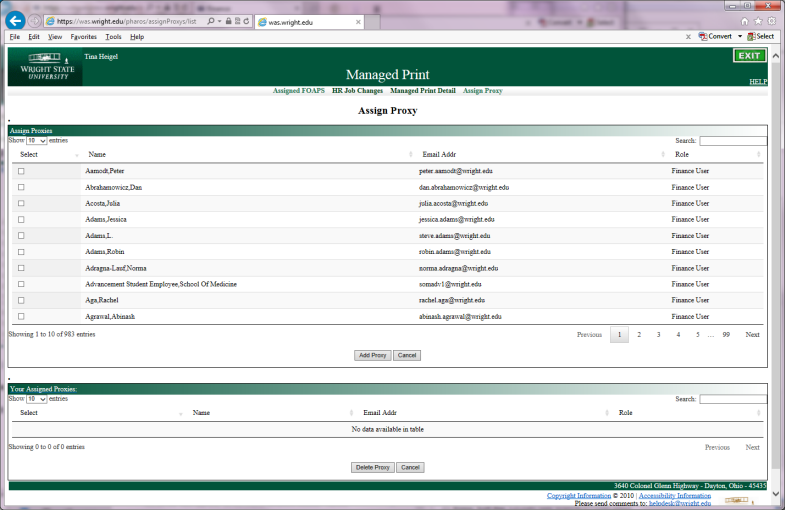This screenshot has width=785, height=510.
Task: Open the Convert dropdown arrow
Action: coord(740,37)
